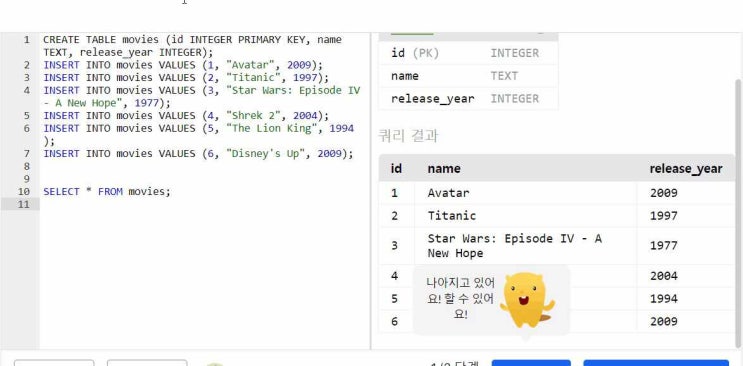Click INTEGER type beside release_year in schema
The image size is (743, 366).
pyautogui.click(x=515, y=99)
